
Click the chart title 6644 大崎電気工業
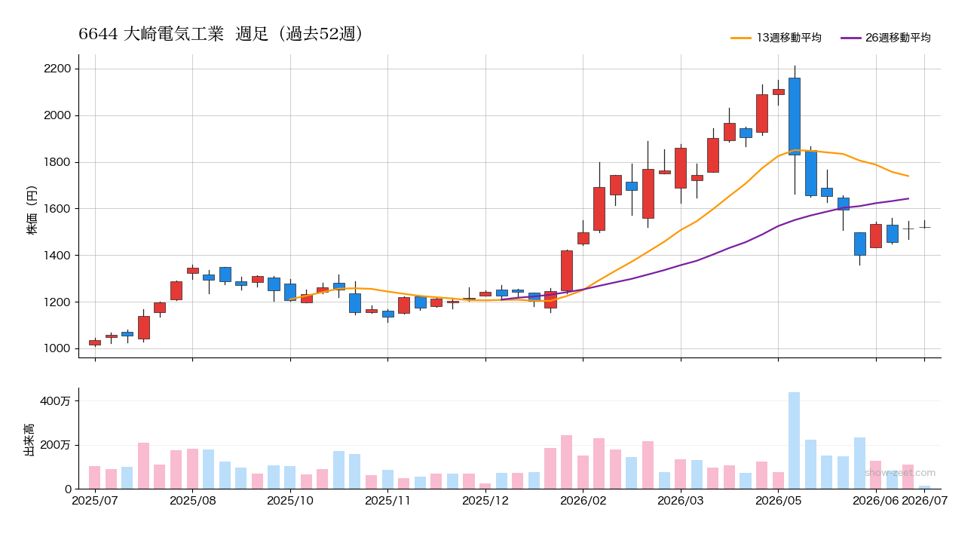click(151, 34)
